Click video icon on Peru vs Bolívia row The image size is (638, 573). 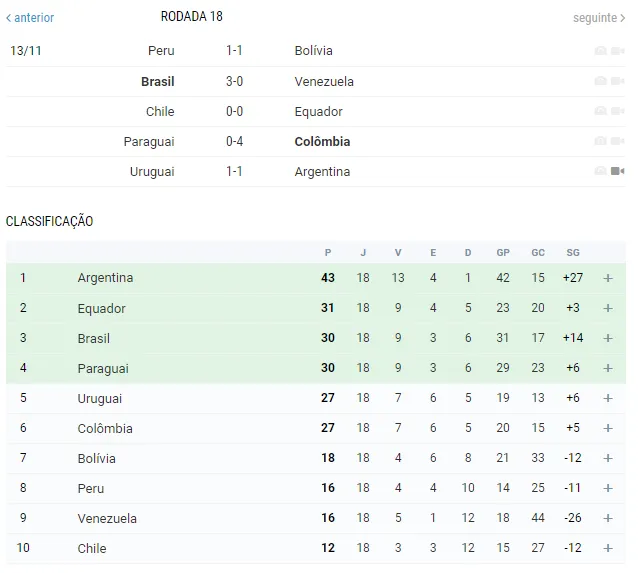[x=617, y=50]
